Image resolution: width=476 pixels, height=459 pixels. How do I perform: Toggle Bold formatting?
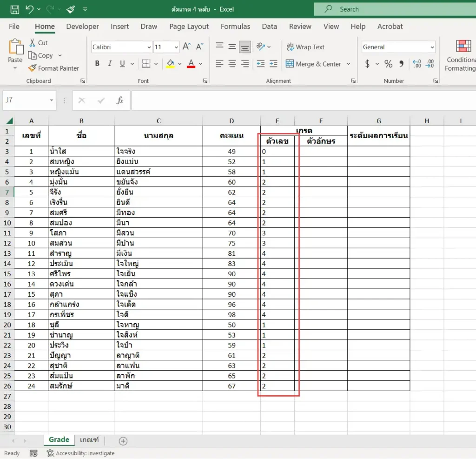(97, 64)
